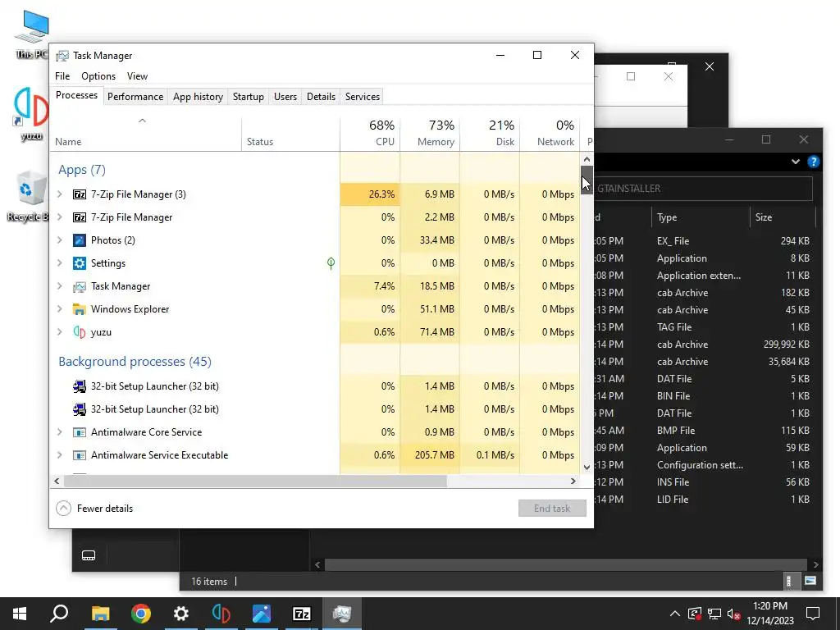This screenshot has height=630, width=840.
Task: Click the Antimalware Core Service icon
Action: pyautogui.click(x=80, y=432)
